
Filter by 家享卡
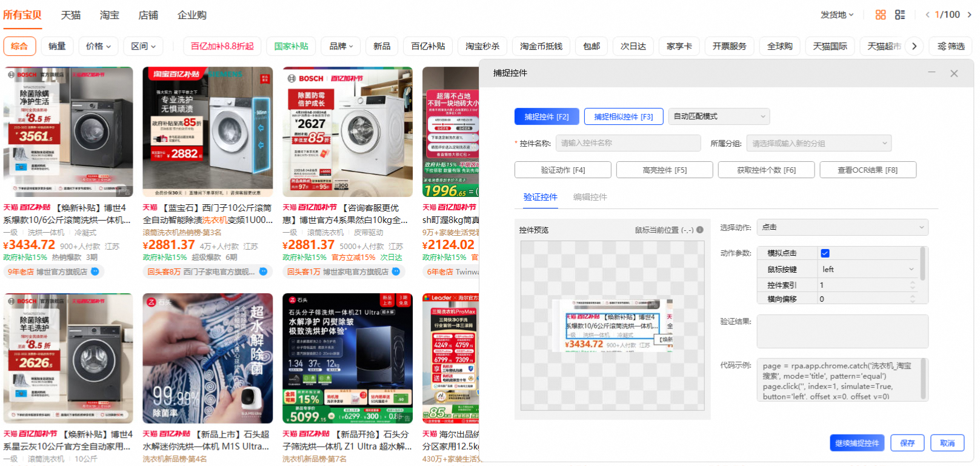pyautogui.click(x=679, y=46)
